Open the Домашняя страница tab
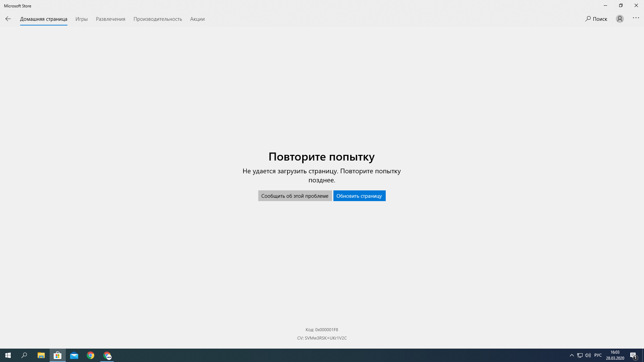Screen dimensions: 644x362 [44, 19]
